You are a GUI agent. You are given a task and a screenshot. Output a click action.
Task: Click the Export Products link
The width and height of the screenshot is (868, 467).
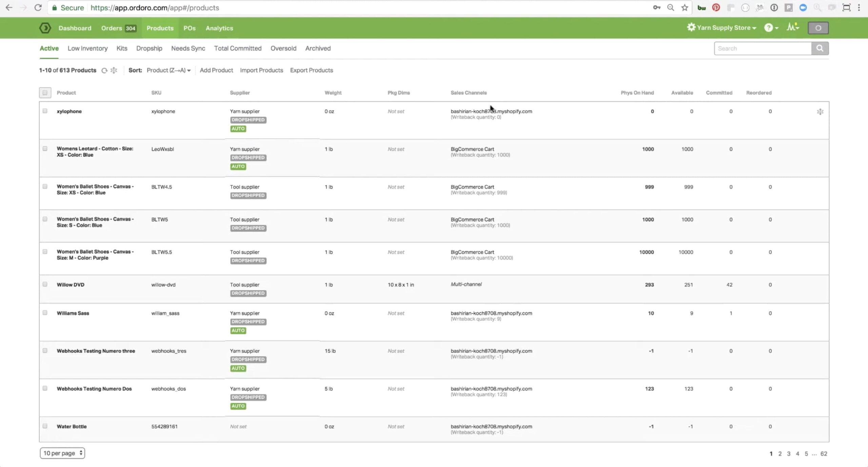point(311,70)
